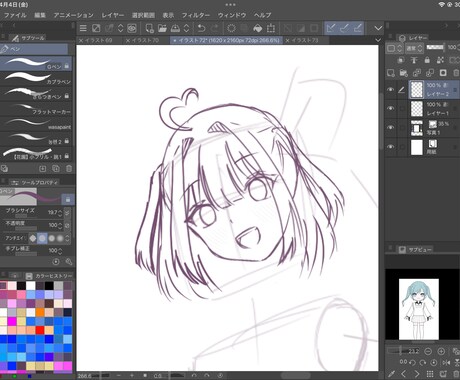Click the eyedropper icon in sub view
The height and width of the screenshot is (380, 460).
coord(391,374)
